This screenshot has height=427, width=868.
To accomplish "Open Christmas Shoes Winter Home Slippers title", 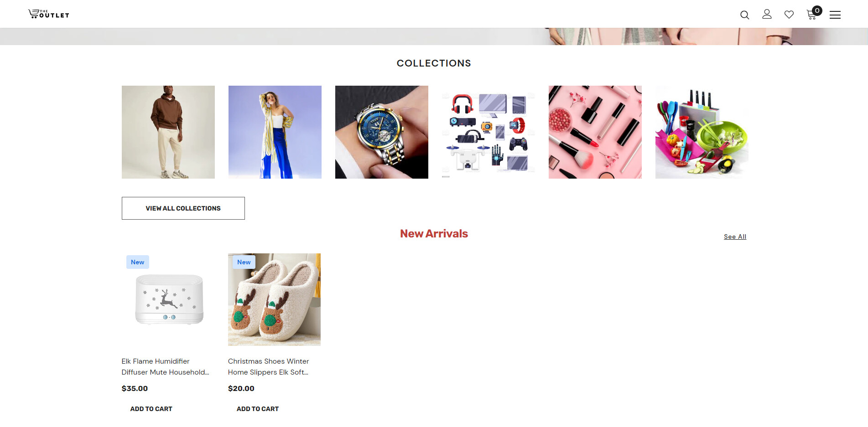I will click(x=269, y=366).
